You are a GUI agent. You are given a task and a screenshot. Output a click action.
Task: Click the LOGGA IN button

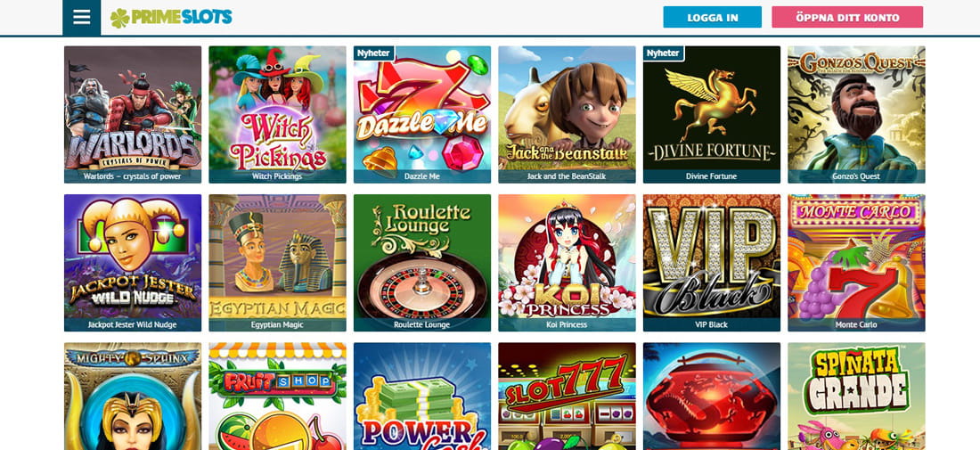(x=713, y=18)
